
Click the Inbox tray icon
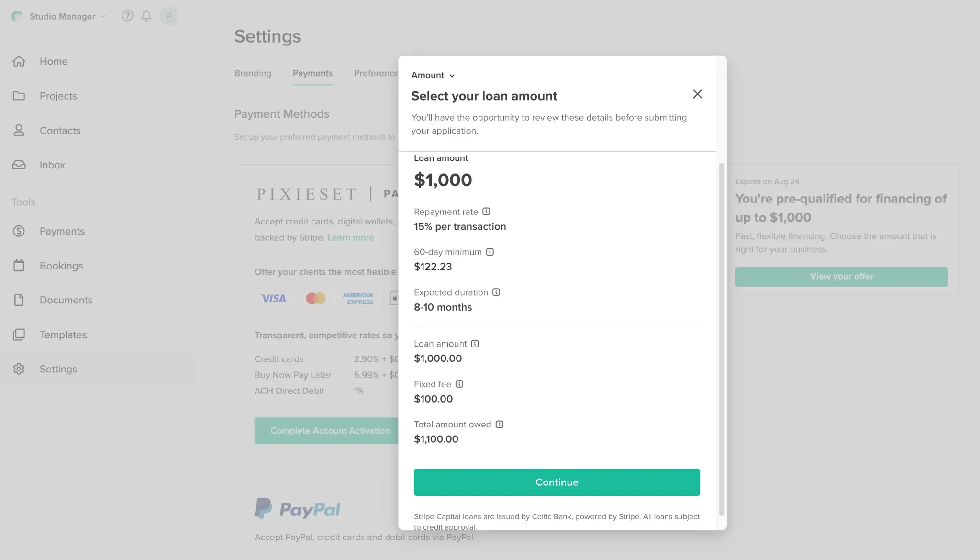pos(19,165)
